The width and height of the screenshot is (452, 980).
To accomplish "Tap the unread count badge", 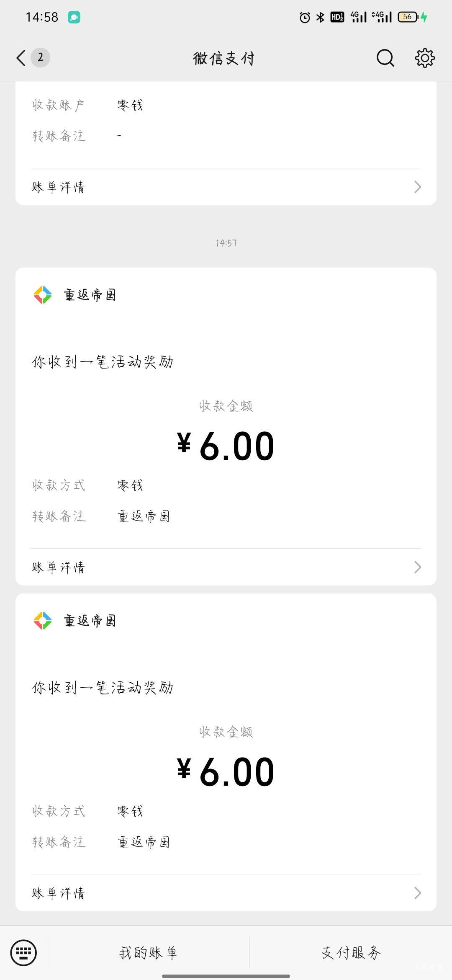I will 40,57.
